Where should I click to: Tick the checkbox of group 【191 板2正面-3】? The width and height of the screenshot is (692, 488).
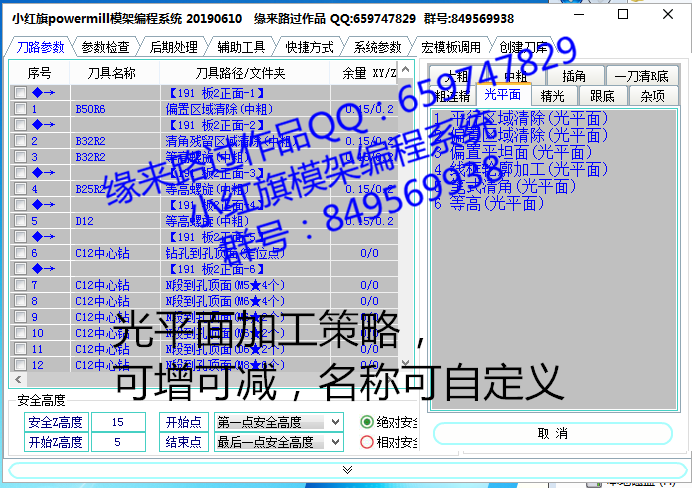point(20,173)
